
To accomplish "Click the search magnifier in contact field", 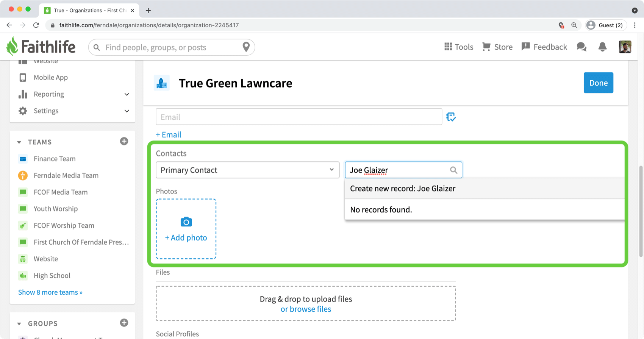I will [453, 170].
